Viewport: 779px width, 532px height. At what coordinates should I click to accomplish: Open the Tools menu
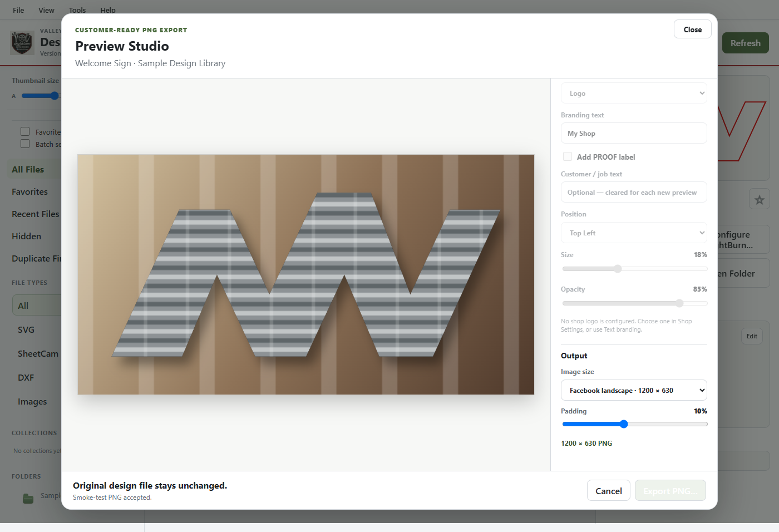(x=77, y=10)
